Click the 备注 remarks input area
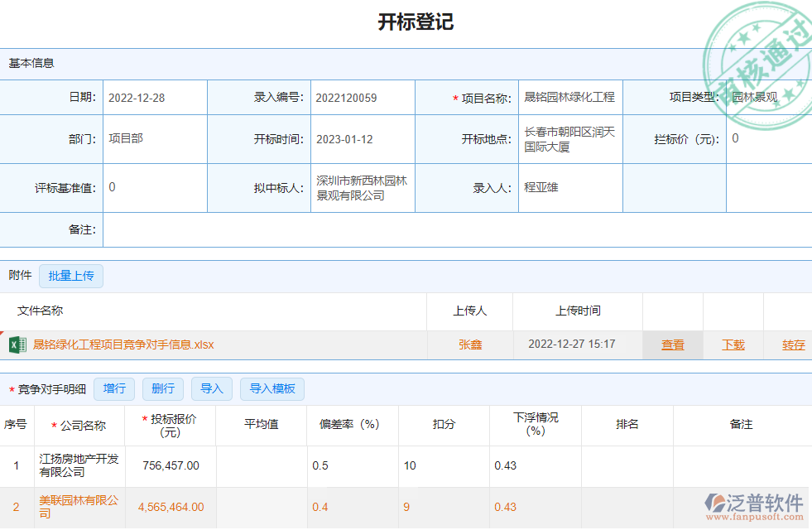 pyautogui.click(x=455, y=229)
